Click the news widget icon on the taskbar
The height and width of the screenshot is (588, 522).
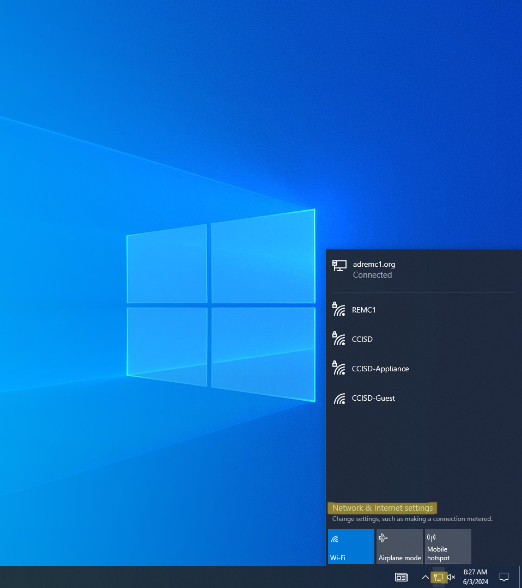click(401, 577)
